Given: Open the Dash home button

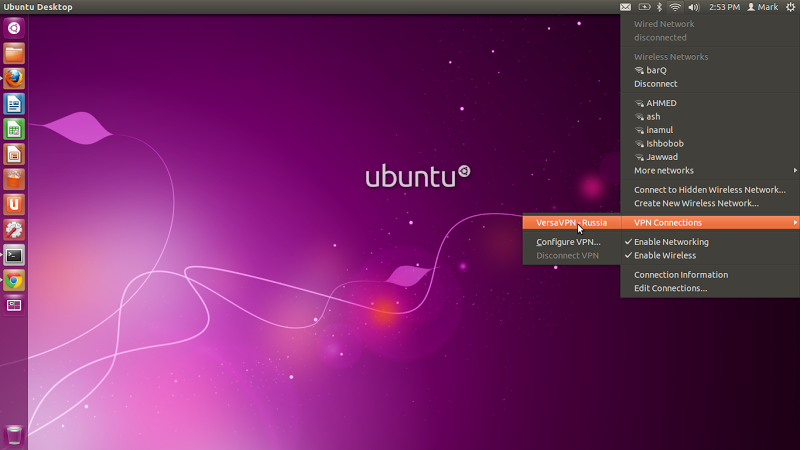Looking at the screenshot, I should [x=14, y=28].
